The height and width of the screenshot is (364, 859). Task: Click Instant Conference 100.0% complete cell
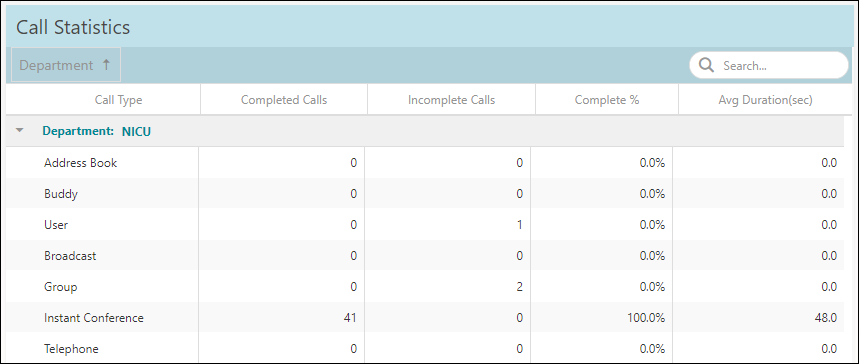point(646,318)
